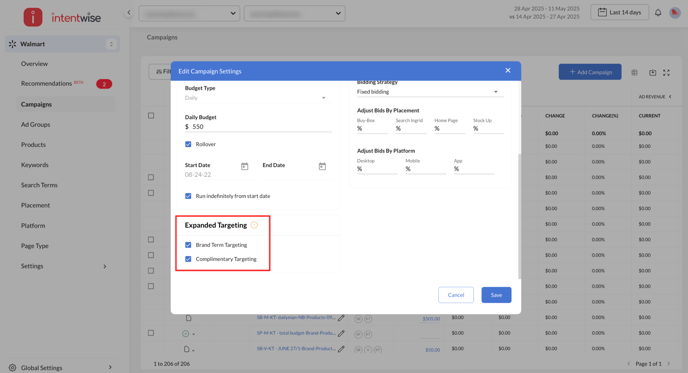The height and width of the screenshot is (373, 688).
Task: Click the Expanded Targeting info icon
Action: coord(254,225)
